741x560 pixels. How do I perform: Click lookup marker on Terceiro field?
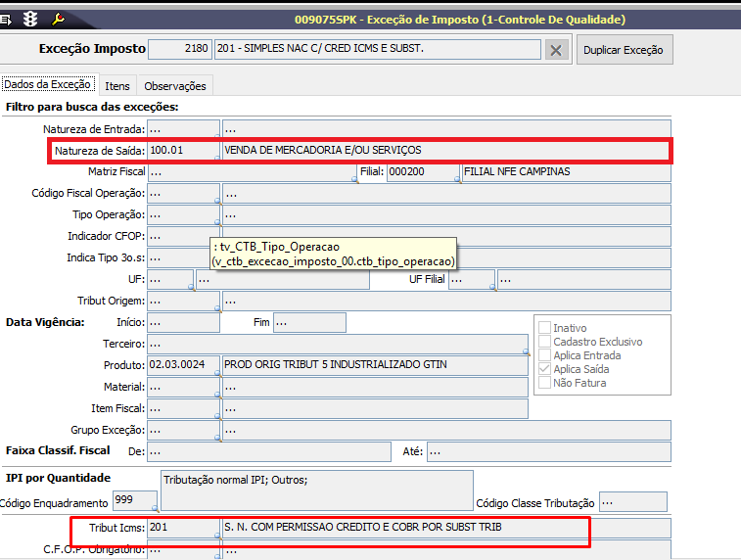click(525, 352)
